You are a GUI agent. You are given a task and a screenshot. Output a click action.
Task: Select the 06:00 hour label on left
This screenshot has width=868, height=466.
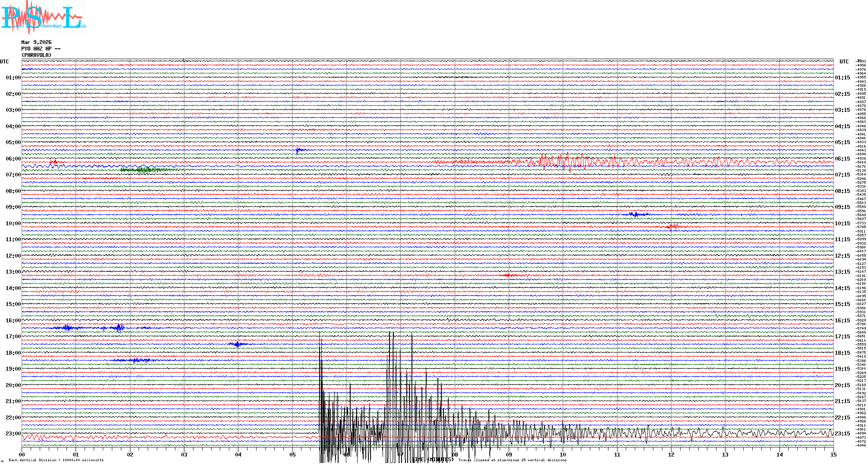[x=13, y=159]
